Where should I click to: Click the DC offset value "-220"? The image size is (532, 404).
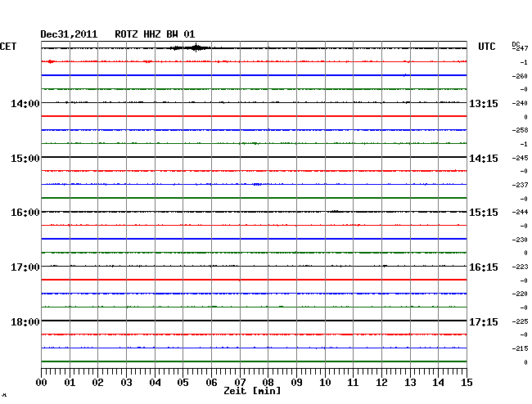point(520,294)
